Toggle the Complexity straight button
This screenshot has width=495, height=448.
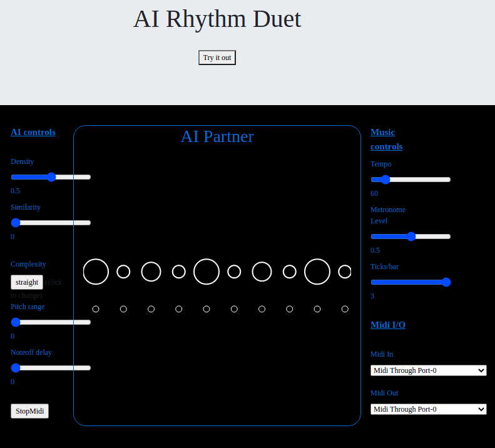pos(27,282)
